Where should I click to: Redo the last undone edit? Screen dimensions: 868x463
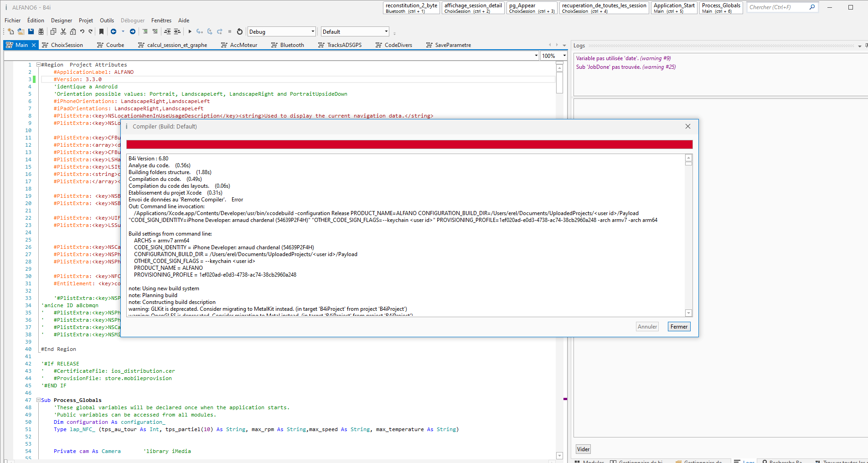(x=91, y=31)
